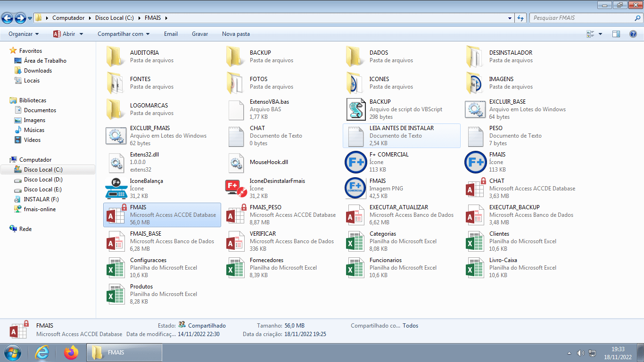This screenshot has height=362, width=644.
Task: Select the EXCLUIR_FMAIS batch file icon
Action: tap(116, 136)
